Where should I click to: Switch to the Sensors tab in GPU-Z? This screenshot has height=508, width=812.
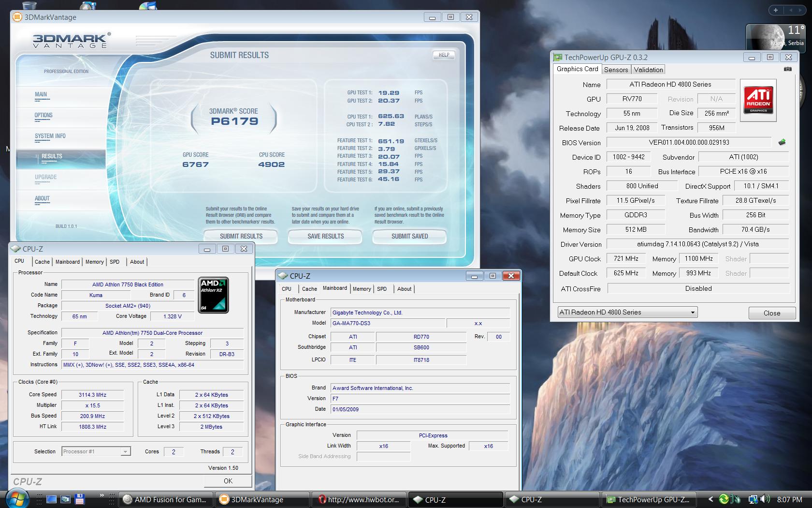616,70
